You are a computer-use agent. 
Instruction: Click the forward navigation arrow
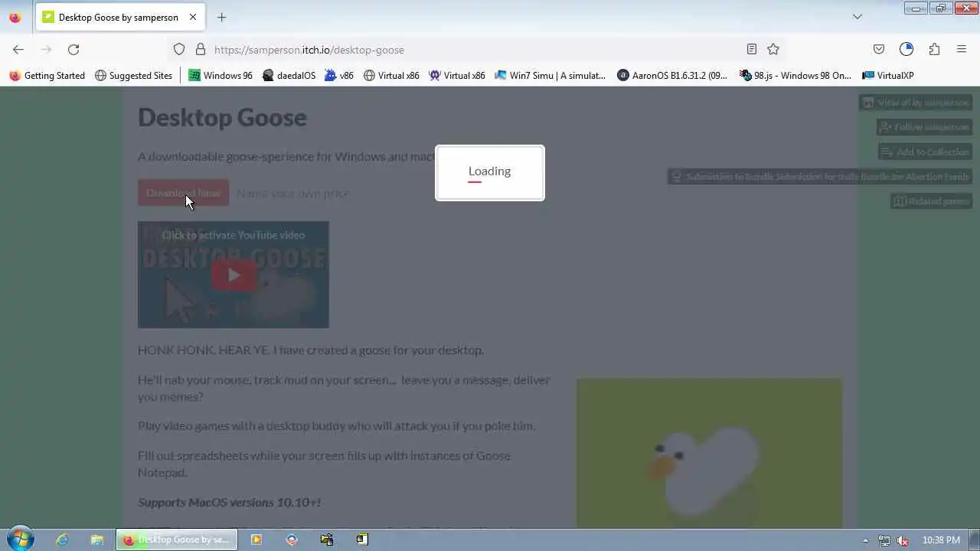coord(46,49)
